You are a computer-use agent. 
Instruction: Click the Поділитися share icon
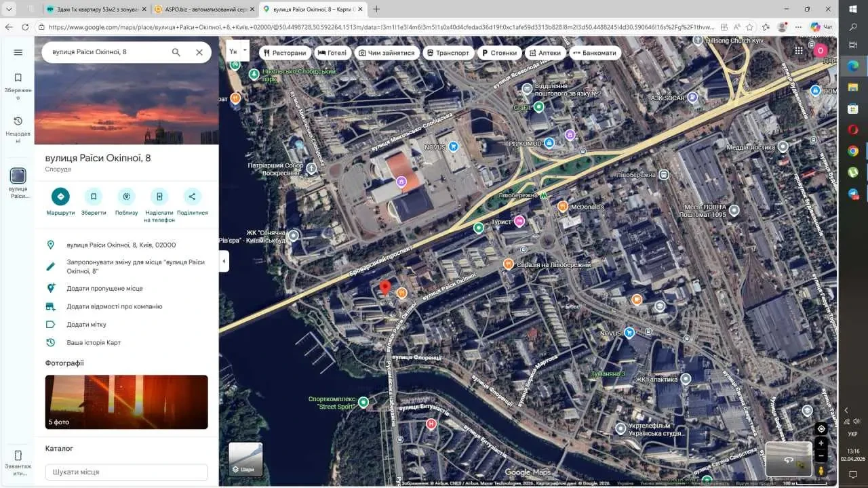192,197
